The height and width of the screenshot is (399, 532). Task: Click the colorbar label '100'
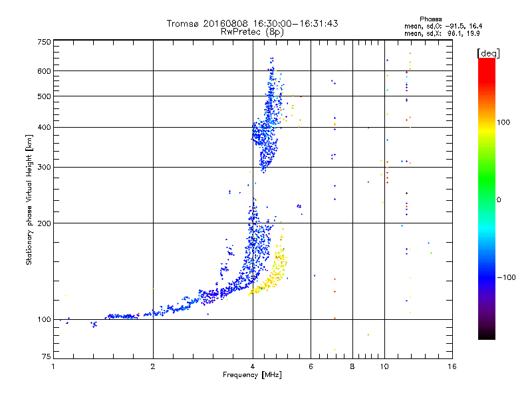pos(503,122)
